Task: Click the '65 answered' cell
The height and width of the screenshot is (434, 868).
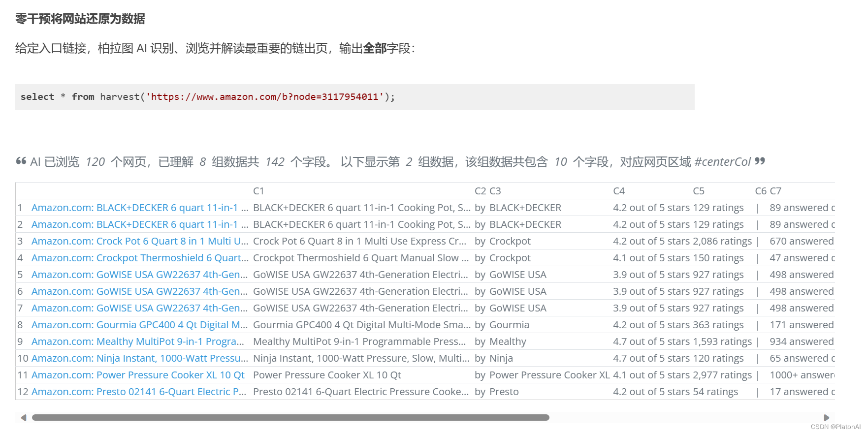Action: (802, 358)
